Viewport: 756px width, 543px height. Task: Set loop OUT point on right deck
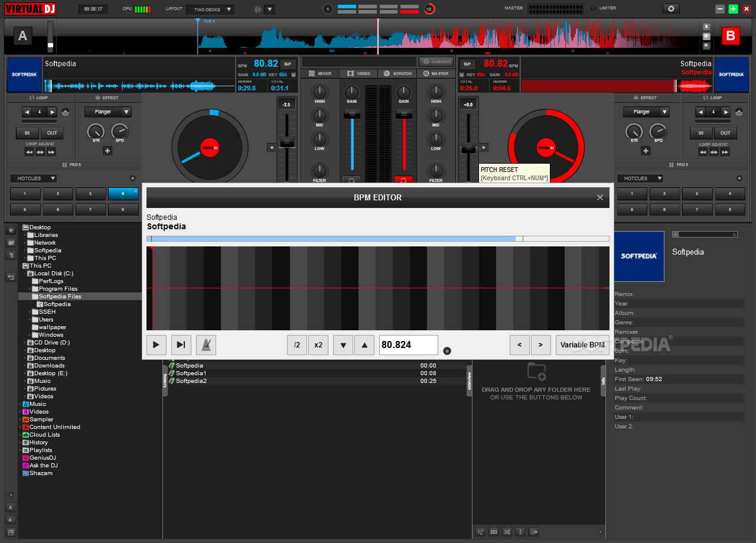click(x=725, y=133)
